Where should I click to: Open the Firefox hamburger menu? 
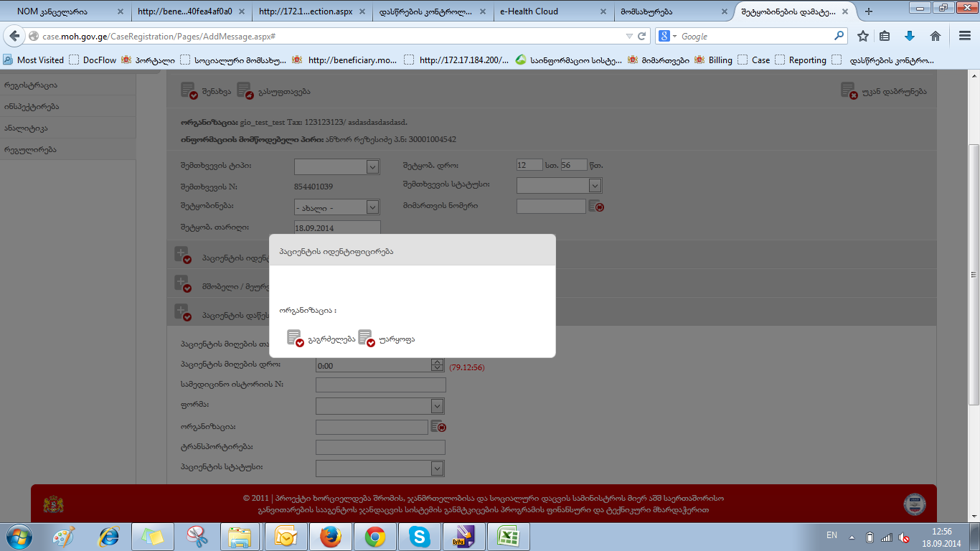pos(965,36)
